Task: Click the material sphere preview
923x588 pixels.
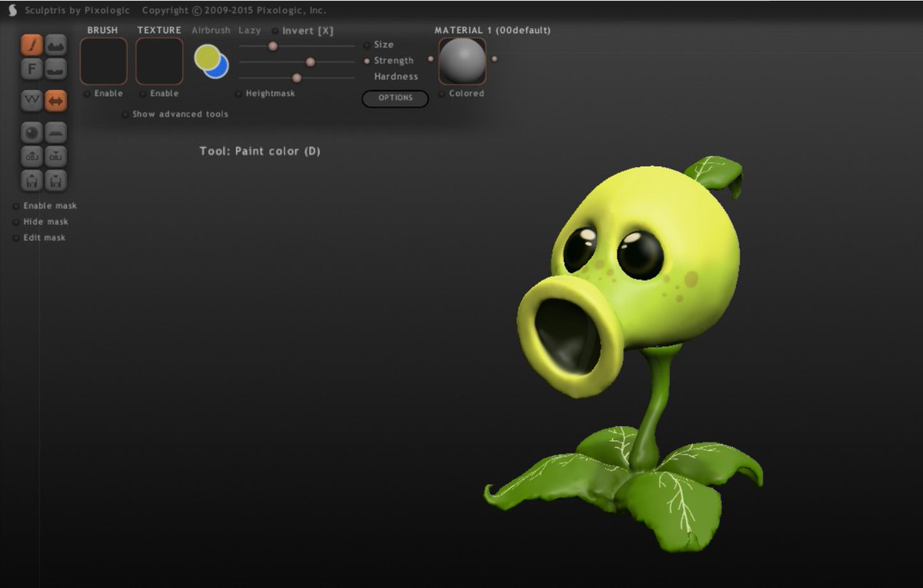Action: click(462, 61)
